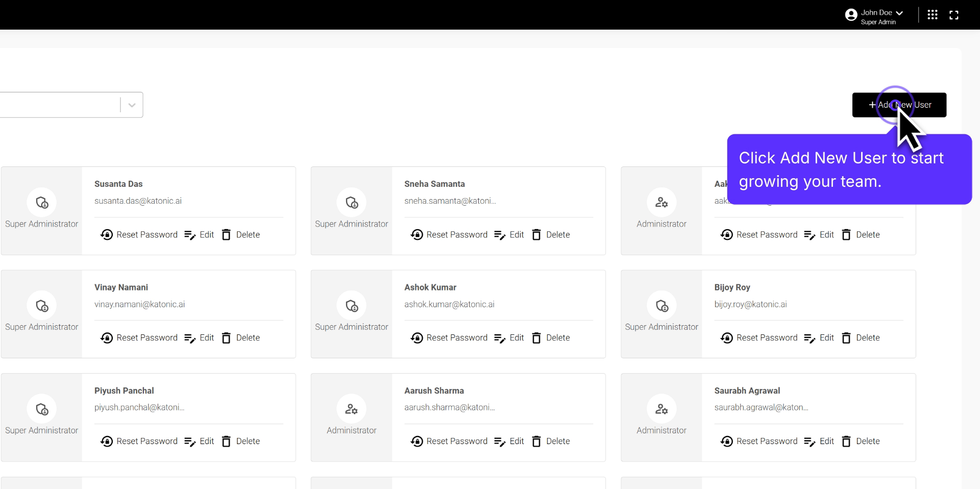Click Bijoy Roy's Super Administrator avatar icon
This screenshot has height=489, width=980.
click(x=661, y=306)
